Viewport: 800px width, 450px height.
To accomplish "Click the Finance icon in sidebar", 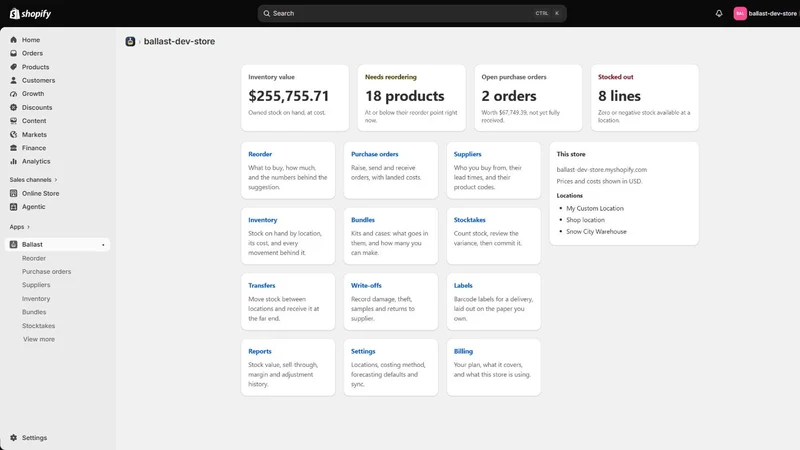I will tap(13, 148).
